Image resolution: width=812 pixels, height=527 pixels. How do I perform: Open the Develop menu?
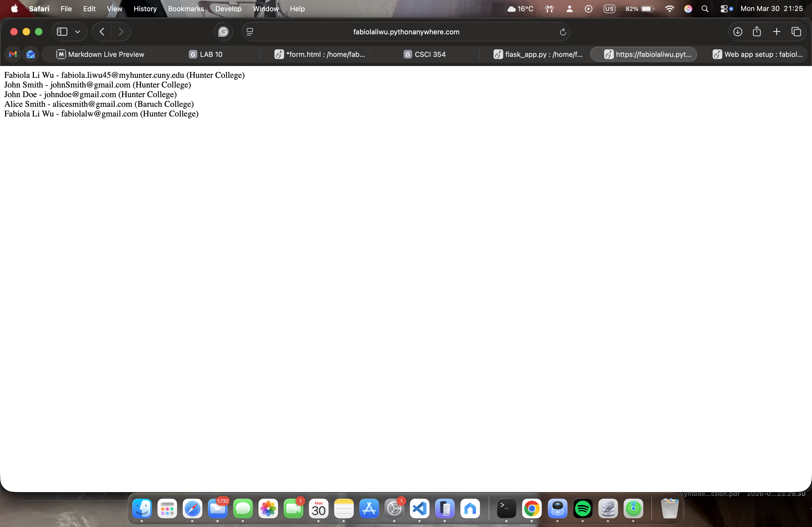pos(228,9)
